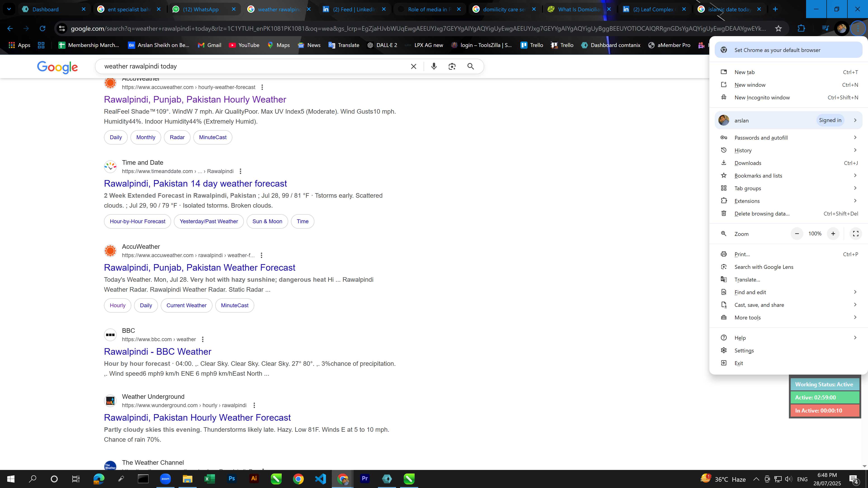Click the address bar URL

pos(418,29)
